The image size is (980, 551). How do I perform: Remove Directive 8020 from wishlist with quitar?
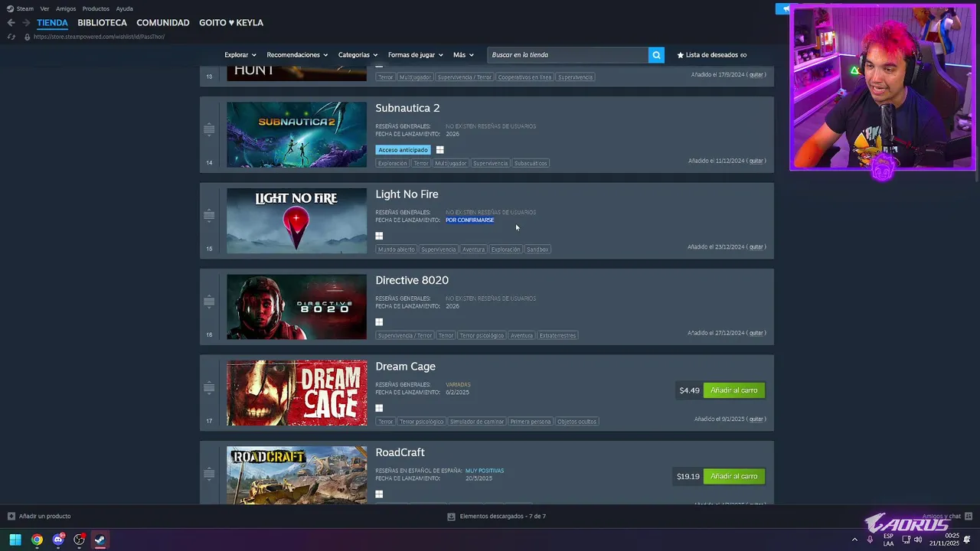(x=756, y=333)
